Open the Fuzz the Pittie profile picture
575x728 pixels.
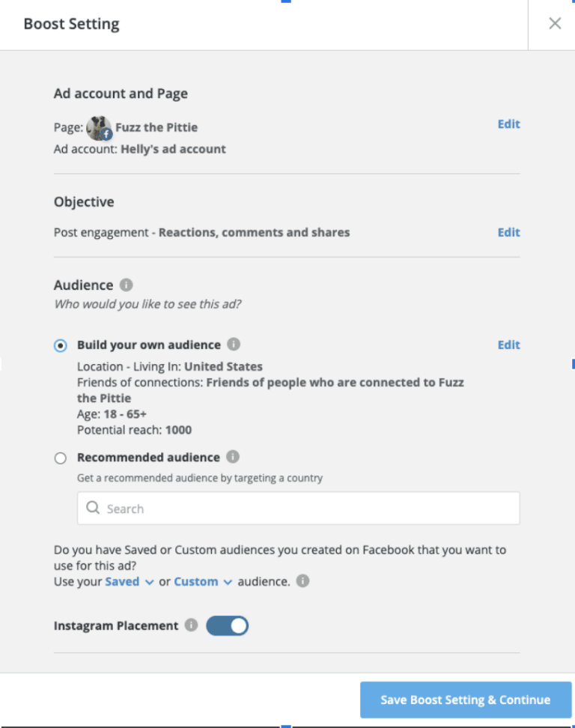[99, 127]
